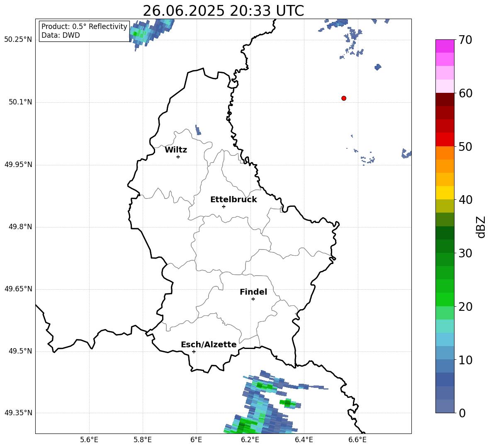Click the 49.5°N latitude label
Screen dimensions: 491x448
20,351
